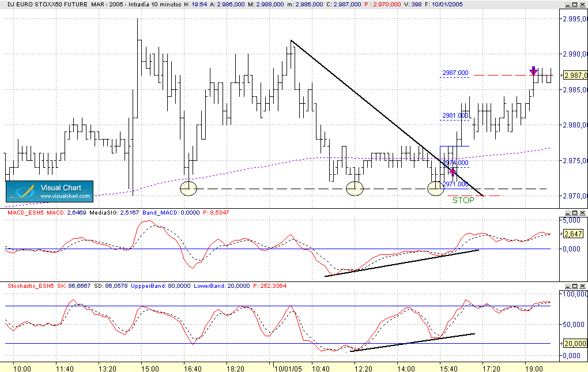Select the 'MediaSIG: 2,5167' readout
This screenshot has height=372, width=588.
(x=114, y=213)
